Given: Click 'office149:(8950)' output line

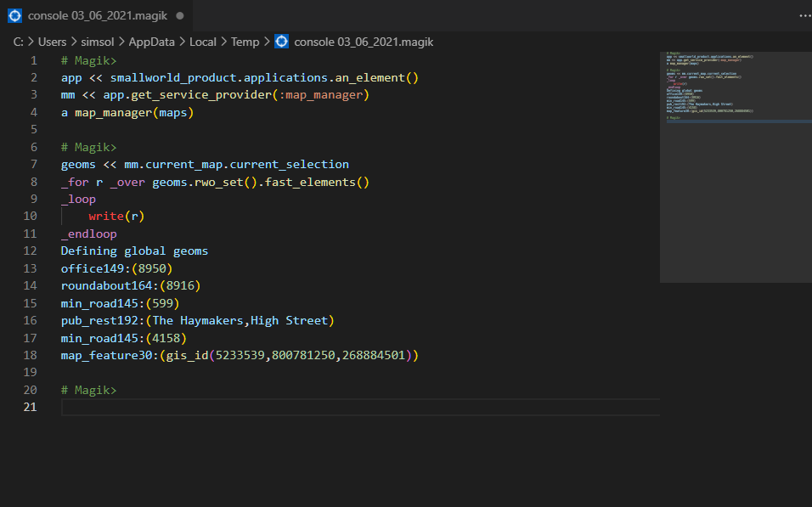Looking at the screenshot, I should (x=116, y=268).
